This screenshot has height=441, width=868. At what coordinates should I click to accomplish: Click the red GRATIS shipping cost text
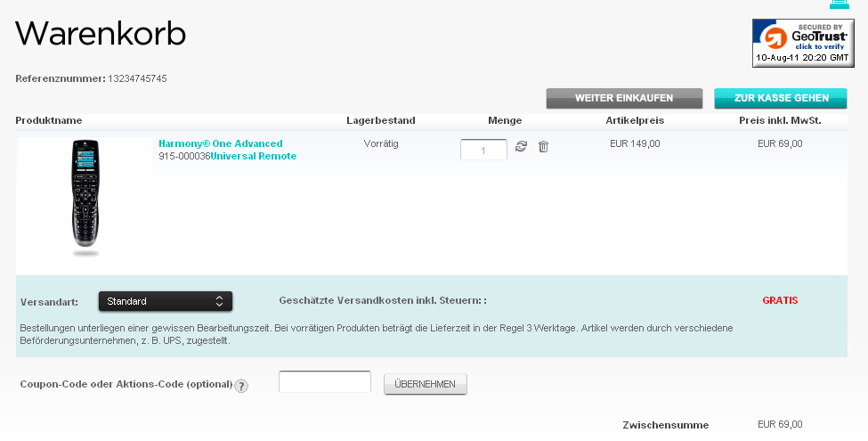(780, 300)
